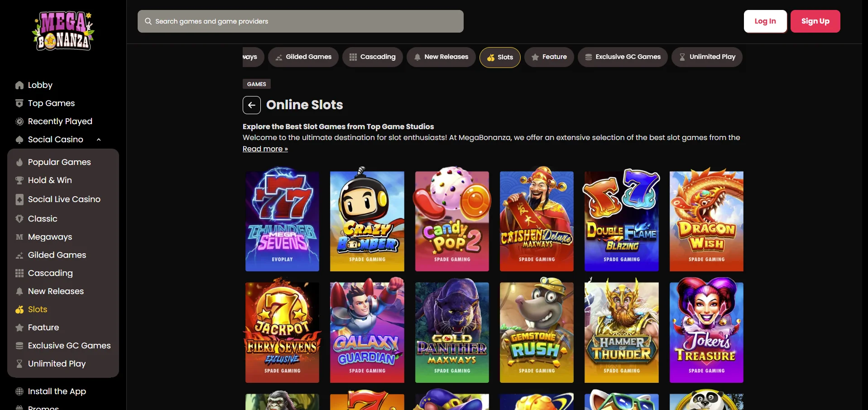Click the Exclusive GC Games coins sidebar icon

(x=19, y=346)
